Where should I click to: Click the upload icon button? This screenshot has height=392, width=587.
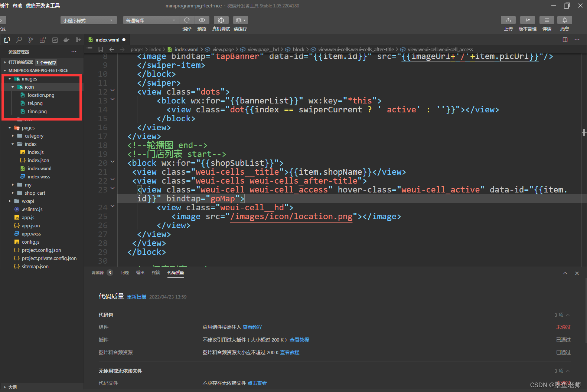coord(508,20)
